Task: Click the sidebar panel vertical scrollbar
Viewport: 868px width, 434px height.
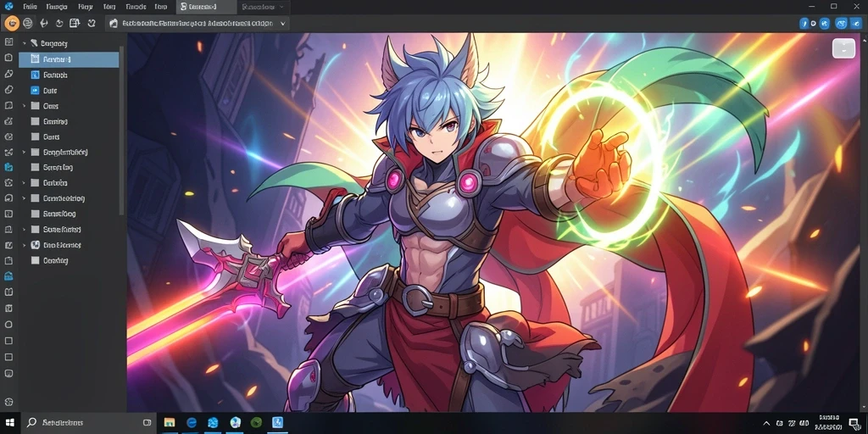Action: pos(122,130)
